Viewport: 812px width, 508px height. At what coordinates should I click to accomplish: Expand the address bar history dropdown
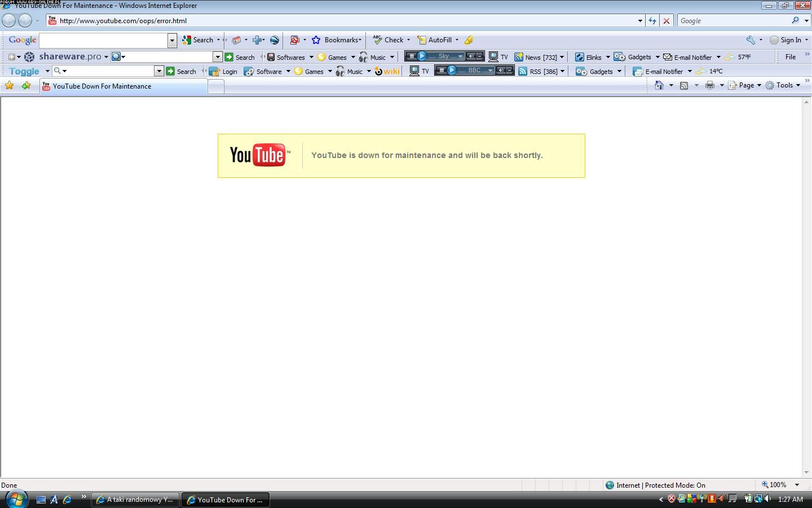[x=640, y=20]
